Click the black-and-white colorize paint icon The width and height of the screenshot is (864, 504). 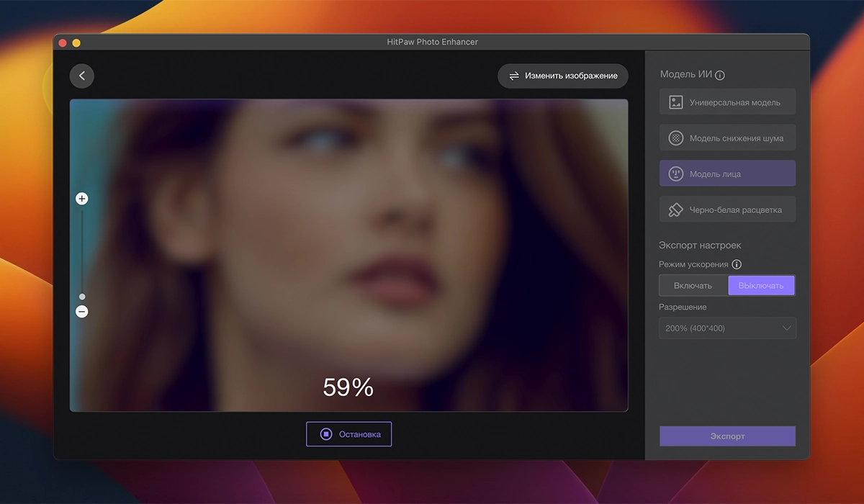coord(675,210)
